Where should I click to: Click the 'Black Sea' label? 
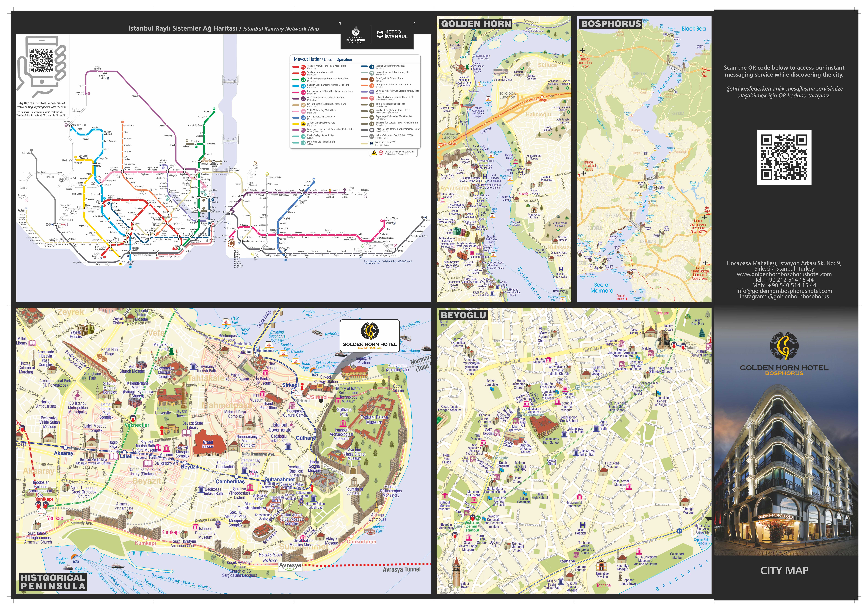(x=694, y=29)
